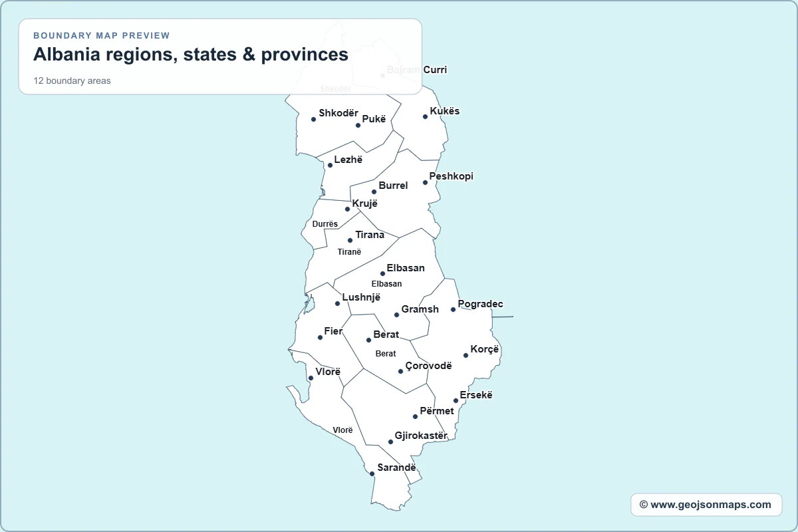Click the Ersekë city label

pyautogui.click(x=476, y=395)
